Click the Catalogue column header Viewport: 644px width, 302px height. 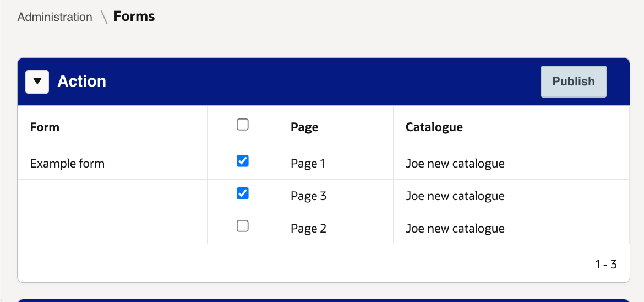434,127
